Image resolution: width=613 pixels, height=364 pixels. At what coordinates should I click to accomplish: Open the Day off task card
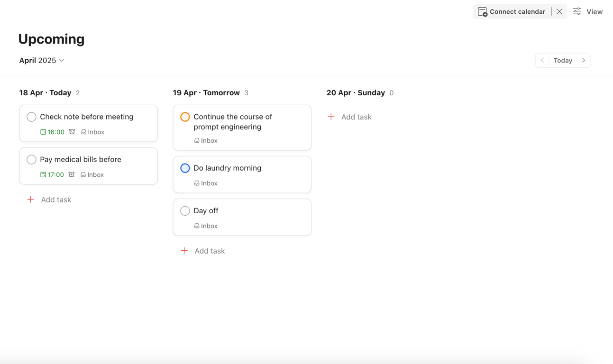click(256, 211)
